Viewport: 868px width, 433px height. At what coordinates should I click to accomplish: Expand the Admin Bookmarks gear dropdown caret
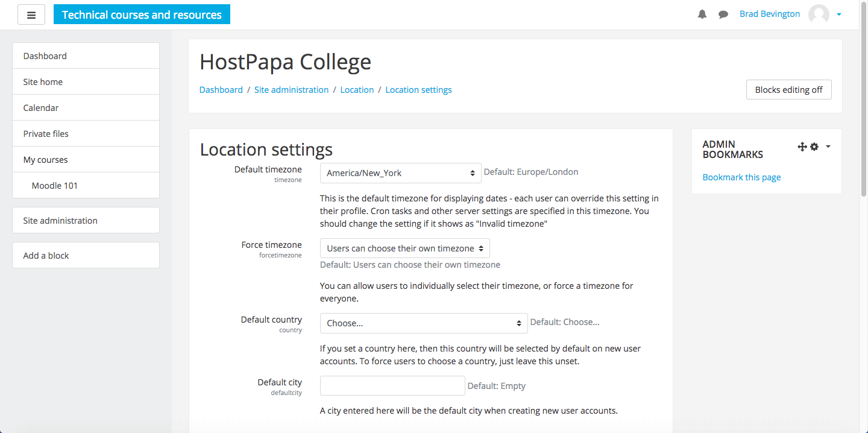(828, 147)
